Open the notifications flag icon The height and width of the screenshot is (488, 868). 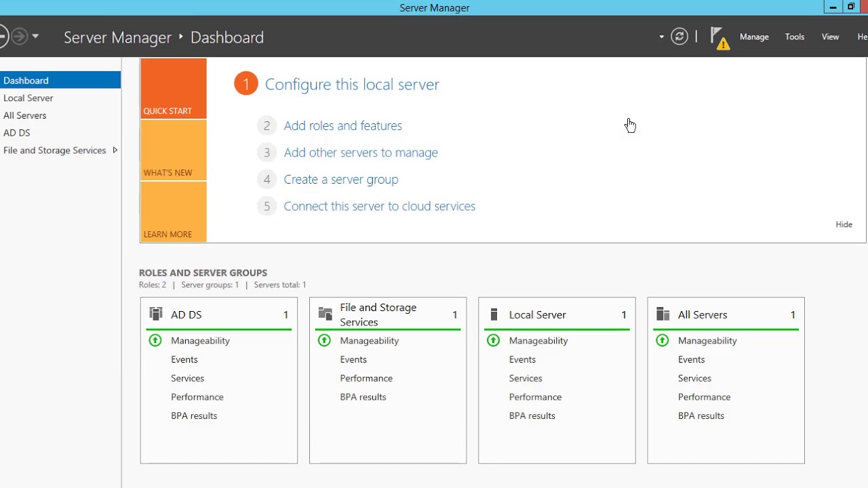click(x=719, y=38)
